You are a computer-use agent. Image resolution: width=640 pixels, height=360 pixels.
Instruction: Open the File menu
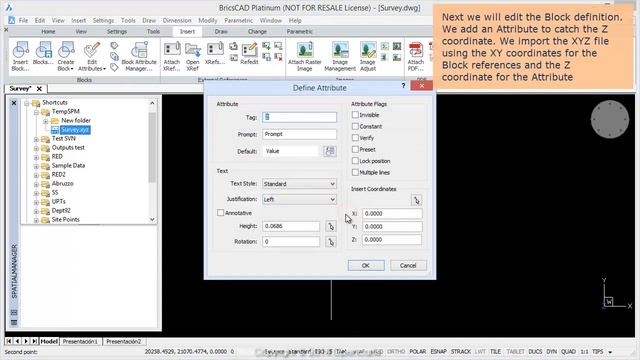[x=23, y=20]
